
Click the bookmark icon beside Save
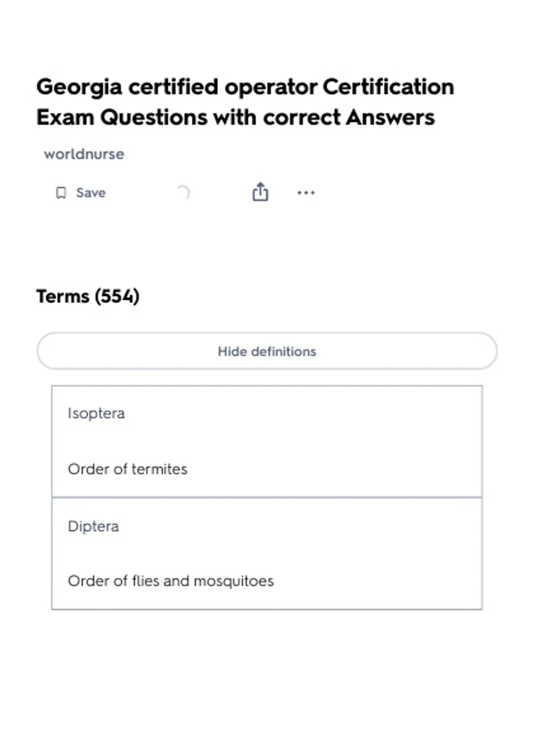61,193
